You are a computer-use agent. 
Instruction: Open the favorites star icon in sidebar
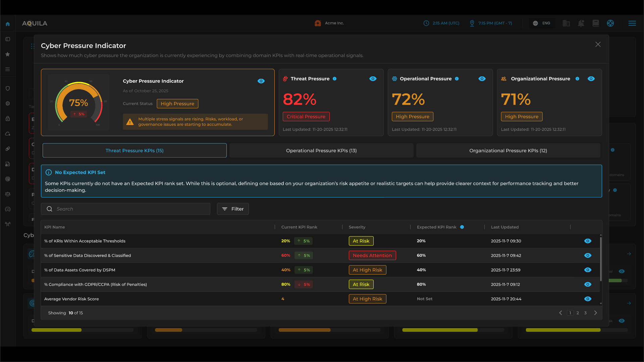point(8,54)
